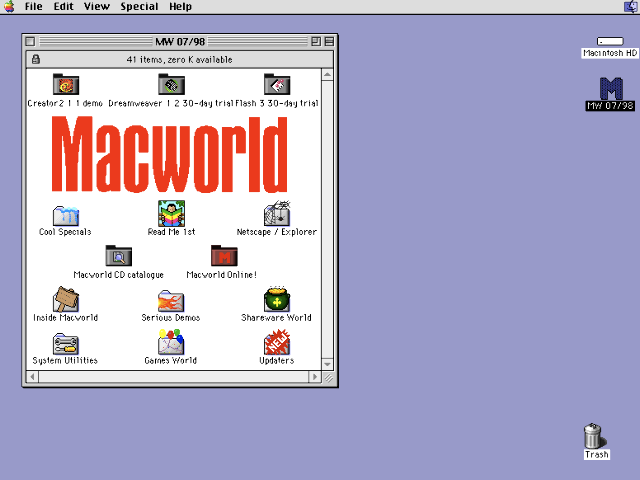640x480 pixels.
Task: Select the Read Me 1st icon
Action: tap(171, 213)
